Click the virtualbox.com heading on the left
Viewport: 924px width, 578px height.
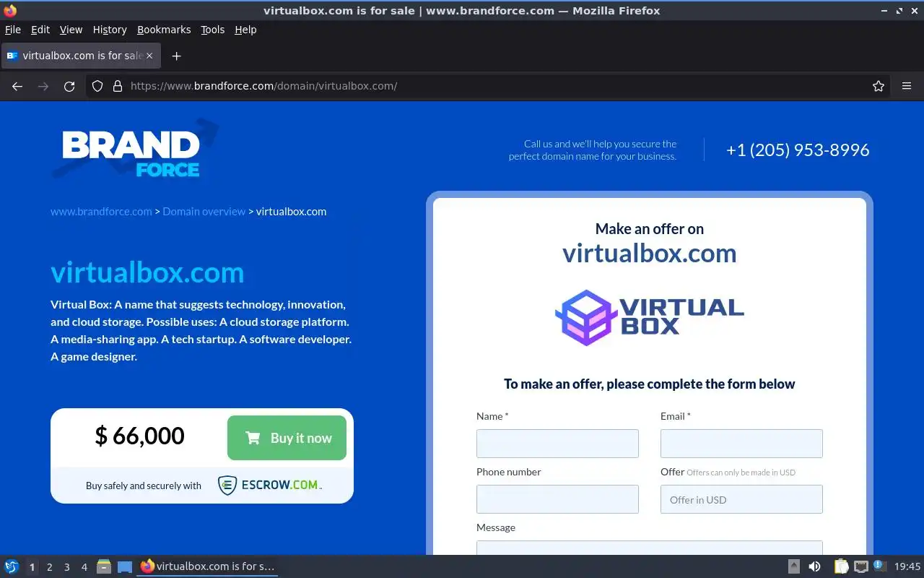[x=147, y=272]
